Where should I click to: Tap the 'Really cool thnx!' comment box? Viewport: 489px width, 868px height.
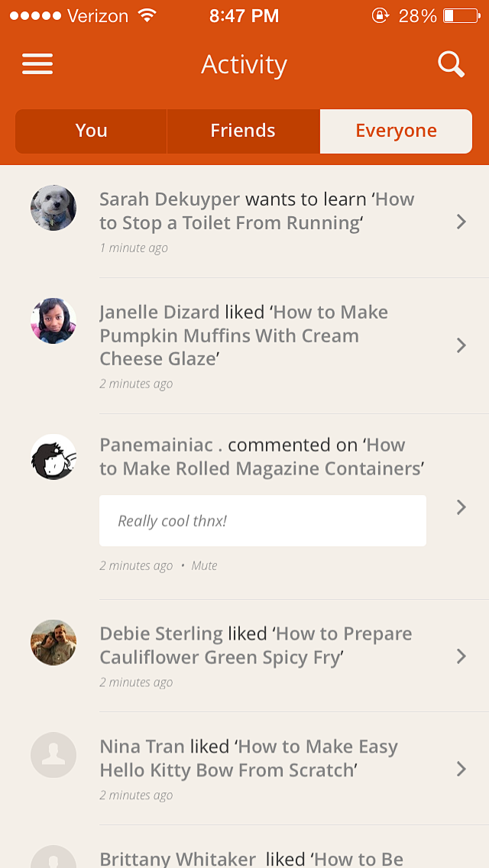(262, 520)
